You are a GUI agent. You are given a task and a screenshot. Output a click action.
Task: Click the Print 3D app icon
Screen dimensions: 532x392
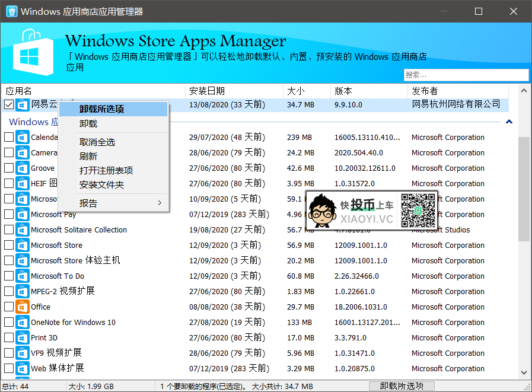23,338
